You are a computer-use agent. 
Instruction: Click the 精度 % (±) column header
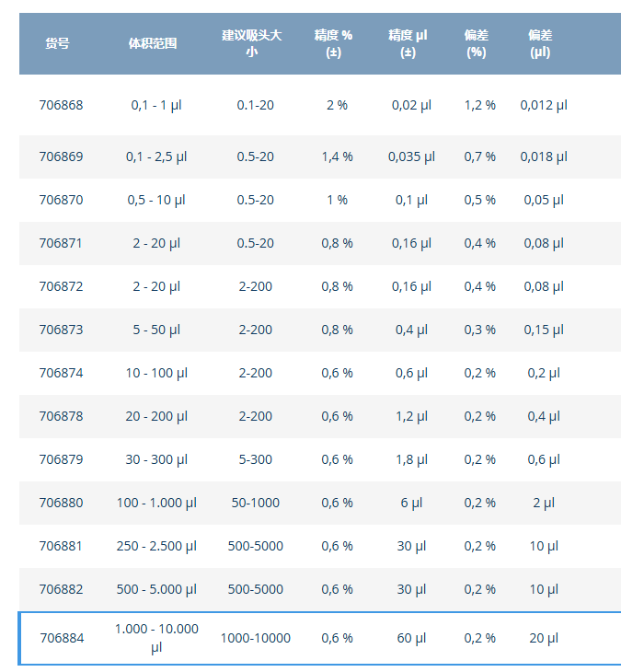(x=333, y=43)
